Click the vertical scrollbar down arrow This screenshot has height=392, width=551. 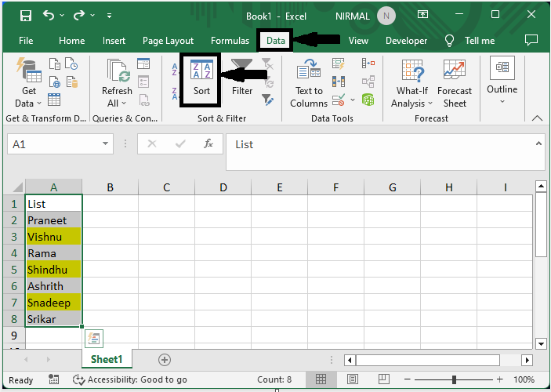pos(541,344)
